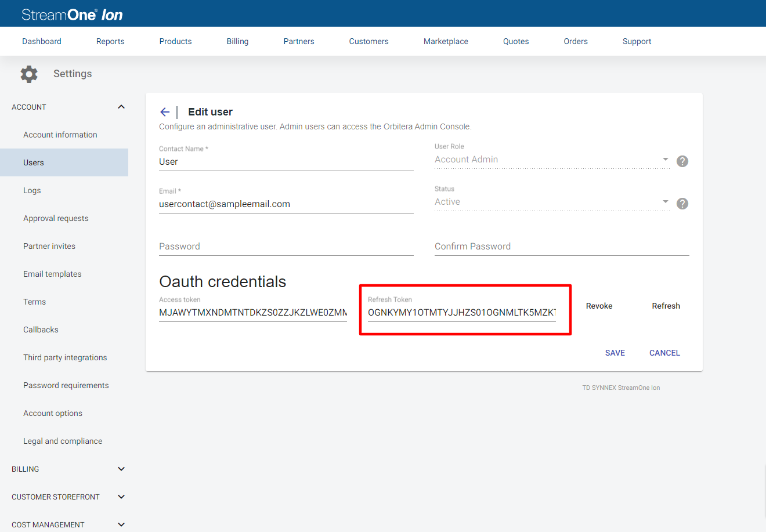Screen dimensions: 766x532
Task: Click the Password field
Action: (286, 247)
